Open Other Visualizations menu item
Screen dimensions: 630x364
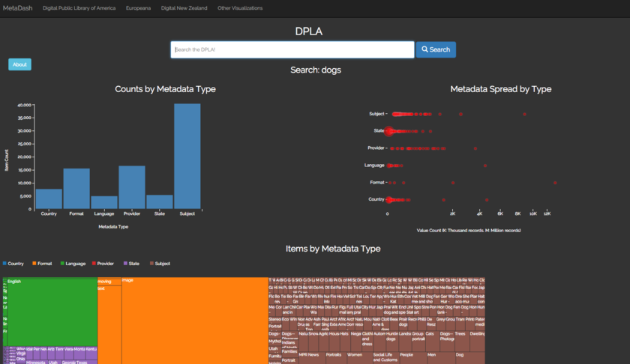coord(240,8)
